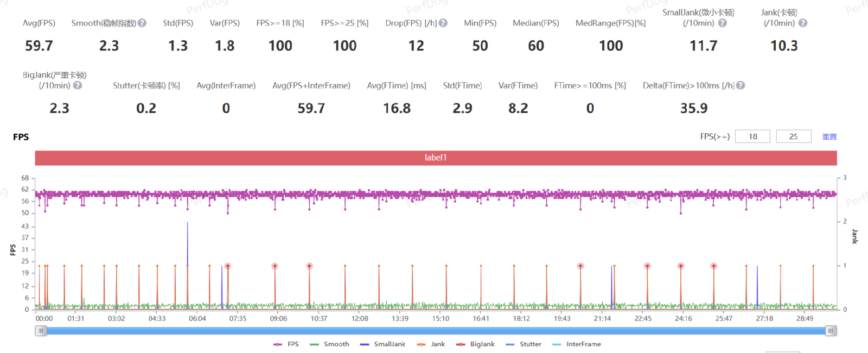This screenshot has width=868, height=353.
Task: Click FPS threshold field showing 18
Action: (x=752, y=137)
